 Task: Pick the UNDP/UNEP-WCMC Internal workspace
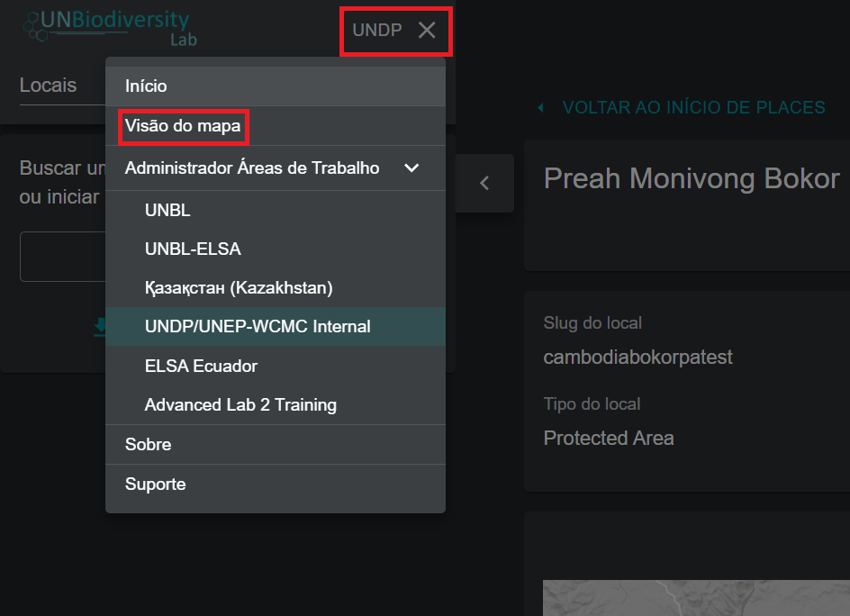pyautogui.click(x=258, y=327)
